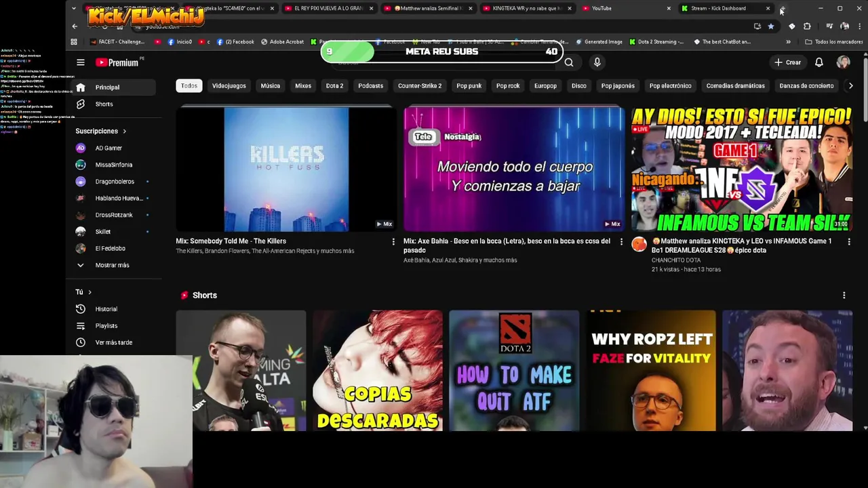The height and width of the screenshot is (488, 868).
Task: Open the CHANCHITO DOTA channel avatar
Action: [x=639, y=245]
